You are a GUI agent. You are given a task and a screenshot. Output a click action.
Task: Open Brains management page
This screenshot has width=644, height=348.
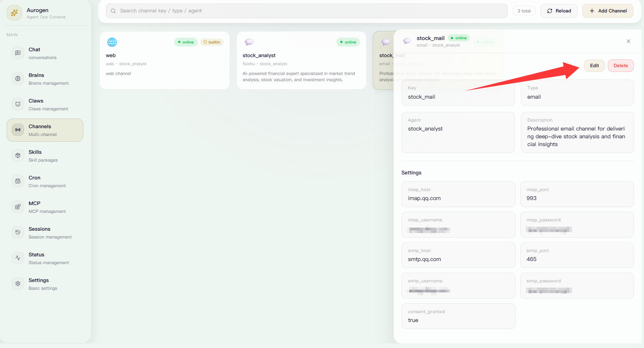[x=45, y=79]
